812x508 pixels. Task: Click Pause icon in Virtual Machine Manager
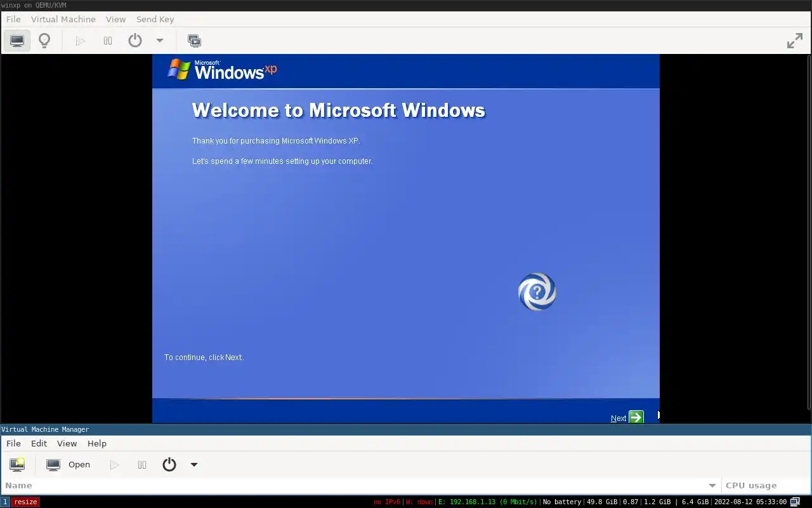pyautogui.click(x=142, y=464)
